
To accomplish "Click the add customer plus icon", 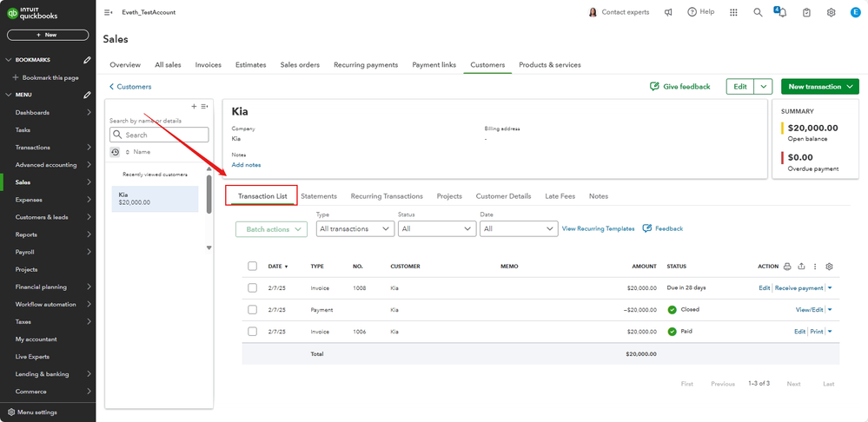I will click(194, 106).
